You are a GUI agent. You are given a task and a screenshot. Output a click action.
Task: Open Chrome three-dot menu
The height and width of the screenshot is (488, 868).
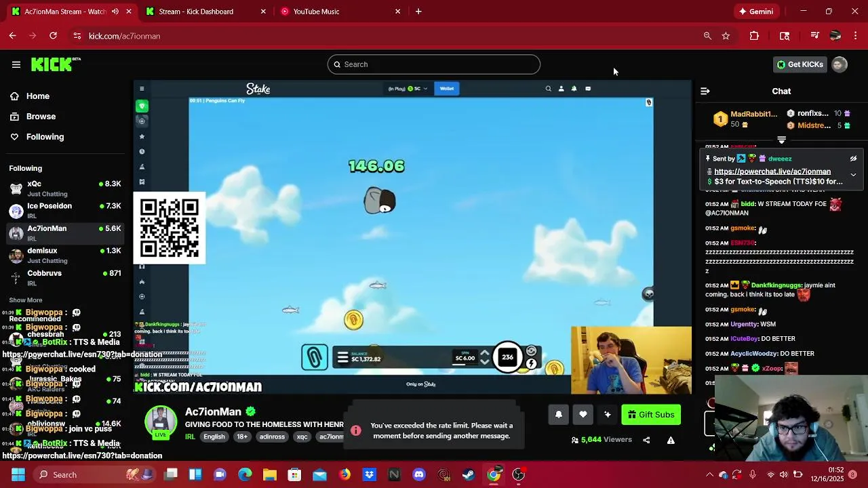click(x=855, y=36)
